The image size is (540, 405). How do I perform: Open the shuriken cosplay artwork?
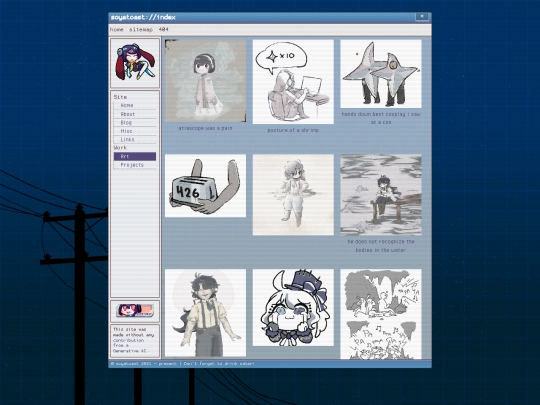[381, 74]
